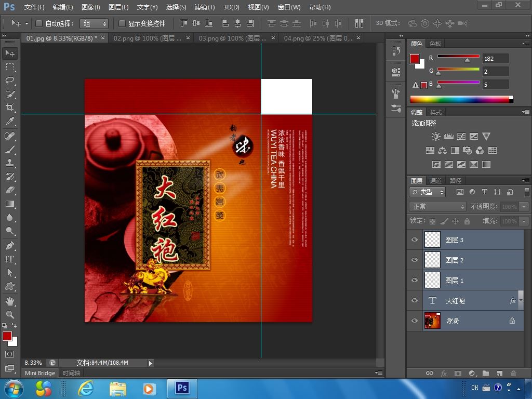This screenshot has width=532, height=399.
Task: Create a new layer group
Action: (486, 373)
